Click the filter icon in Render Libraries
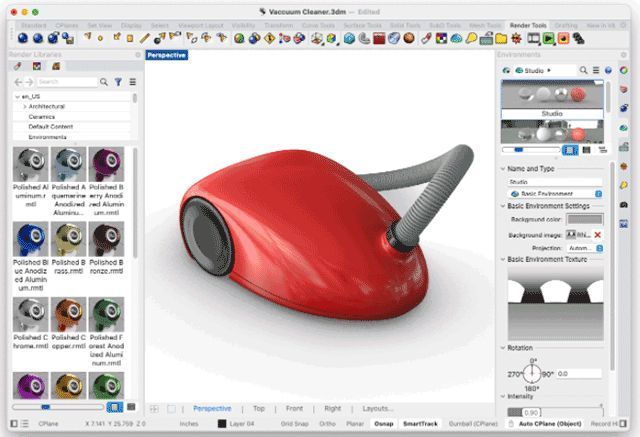Viewport: 640px width, 437px height. click(x=118, y=81)
